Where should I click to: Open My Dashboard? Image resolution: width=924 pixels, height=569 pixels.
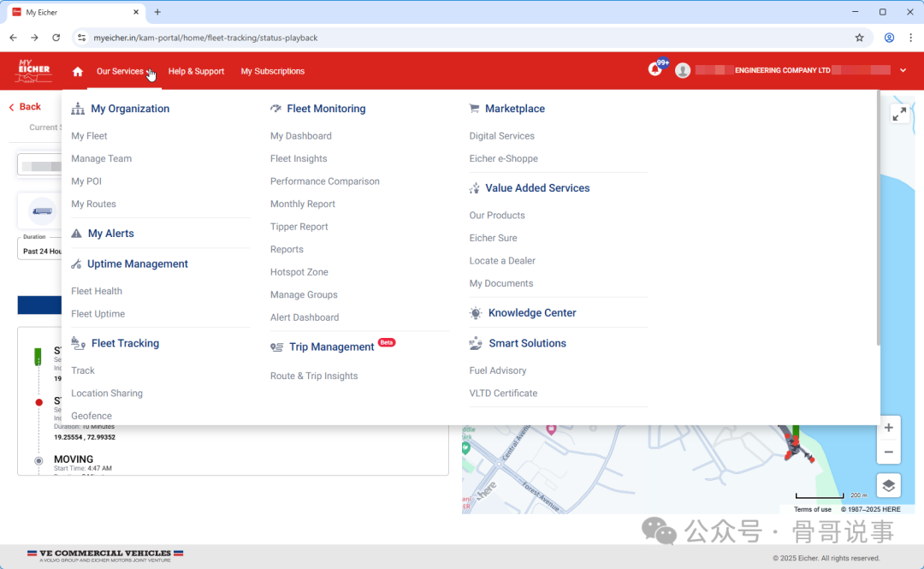click(300, 136)
